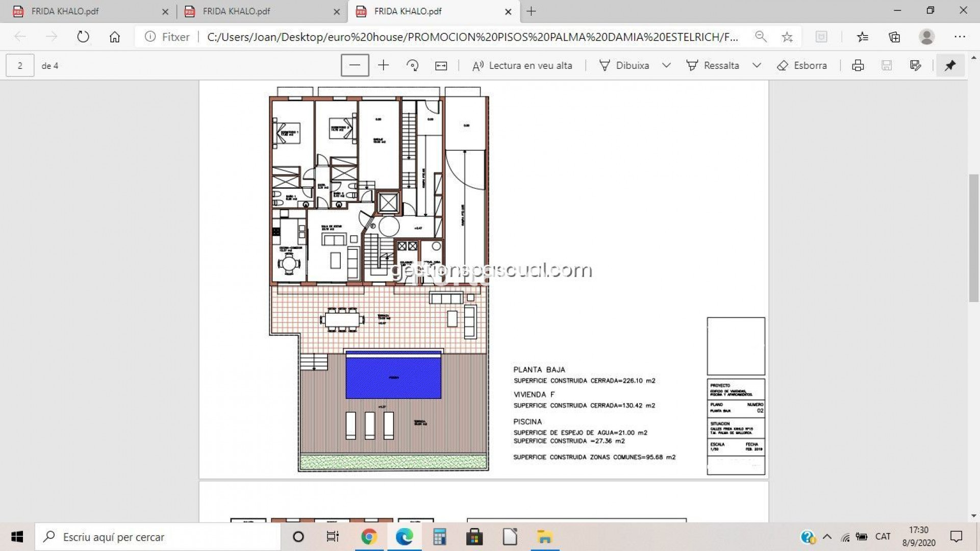Open browser settings and more menu
This screenshot has height=551, width=980.
[x=960, y=37]
